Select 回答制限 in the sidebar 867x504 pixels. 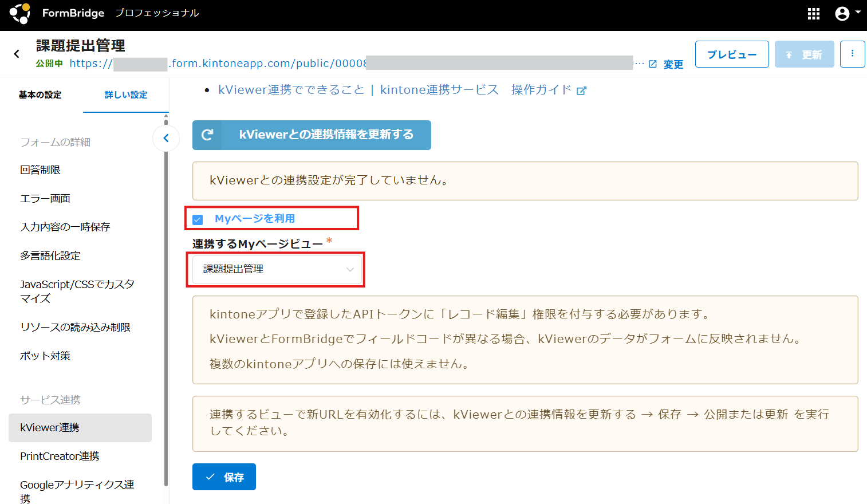[x=40, y=170]
